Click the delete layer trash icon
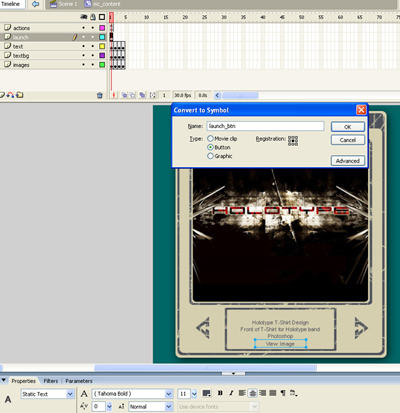The image size is (400, 413). pos(100,95)
